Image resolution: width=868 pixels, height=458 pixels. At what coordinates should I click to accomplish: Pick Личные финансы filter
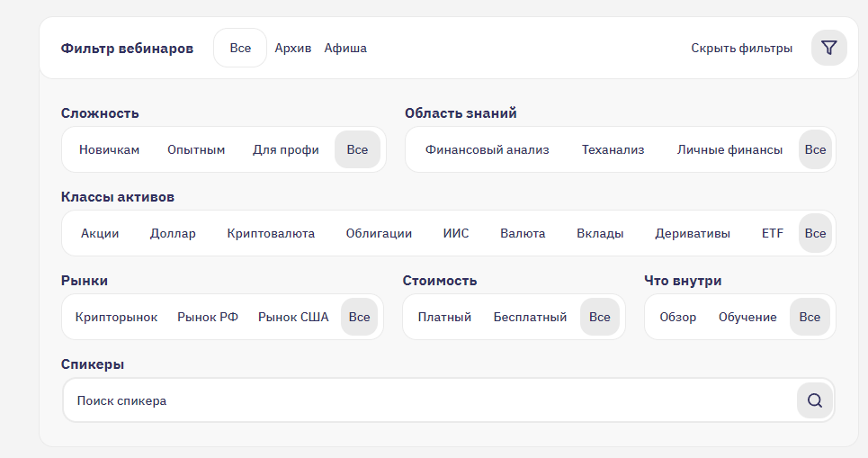[x=729, y=149]
